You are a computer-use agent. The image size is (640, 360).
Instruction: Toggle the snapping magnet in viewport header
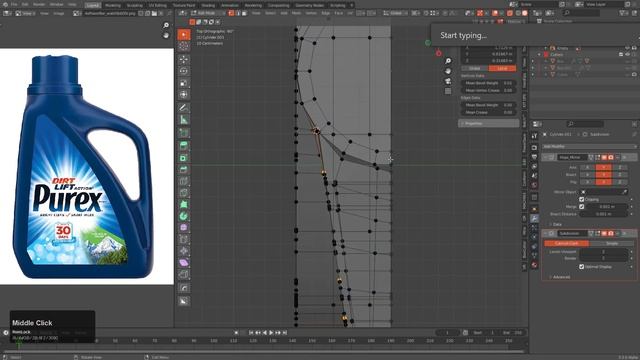coord(426,13)
